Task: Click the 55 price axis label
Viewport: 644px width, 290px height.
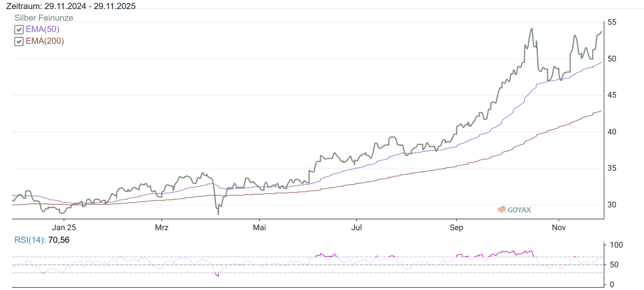Action: click(612, 22)
